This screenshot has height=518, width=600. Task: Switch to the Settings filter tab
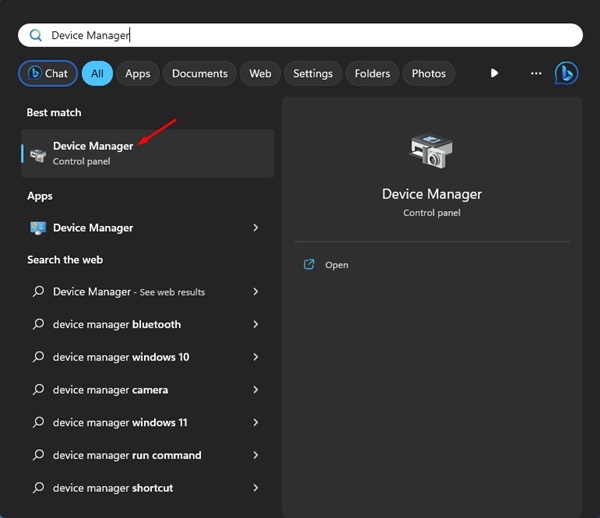click(x=313, y=73)
